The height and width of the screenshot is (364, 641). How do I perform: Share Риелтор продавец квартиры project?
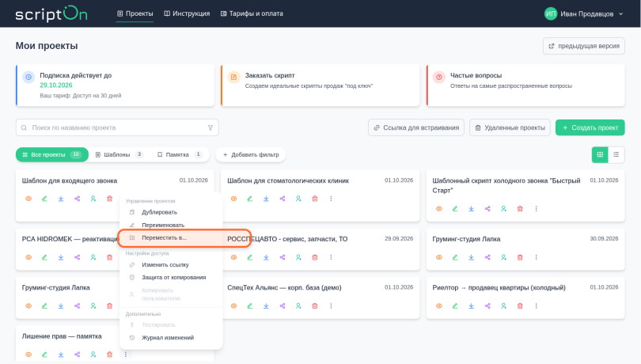[x=487, y=306]
